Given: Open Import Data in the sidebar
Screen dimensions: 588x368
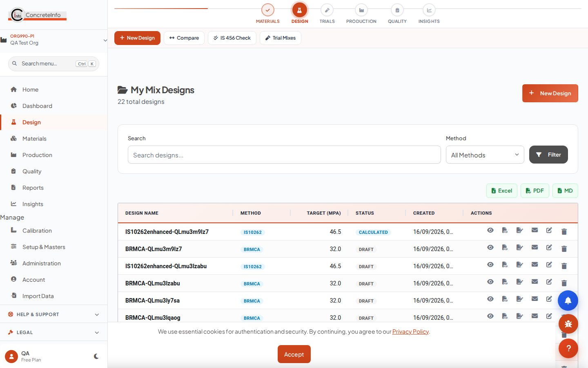Looking at the screenshot, I should point(53,296).
